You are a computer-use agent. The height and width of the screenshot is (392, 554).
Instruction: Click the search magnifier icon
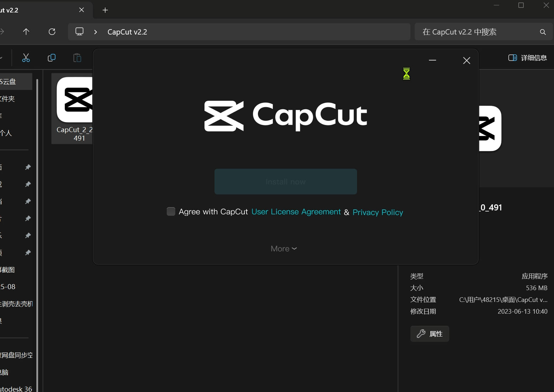[543, 32]
